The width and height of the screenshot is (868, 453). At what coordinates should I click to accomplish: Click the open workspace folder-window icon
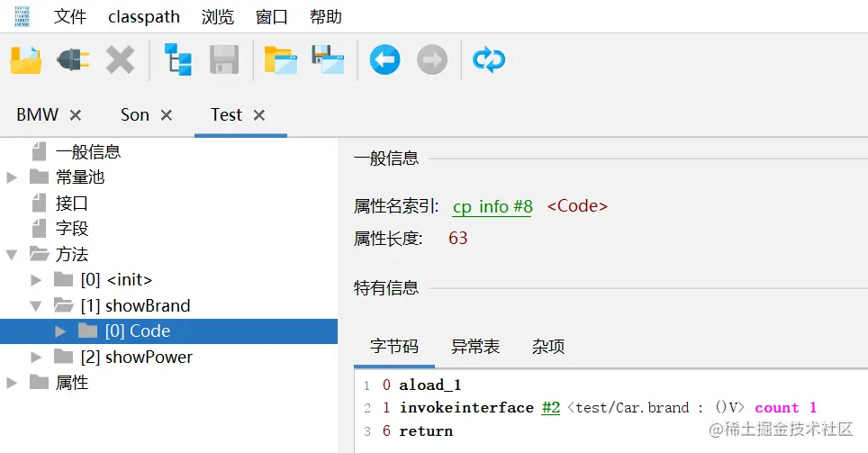(x=281, y=59)
